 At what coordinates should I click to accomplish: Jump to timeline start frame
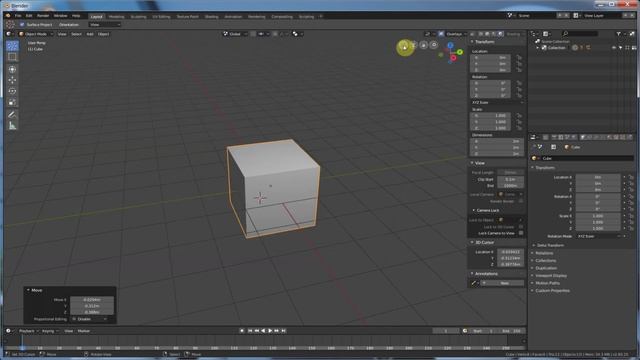[x=250, y=331]
